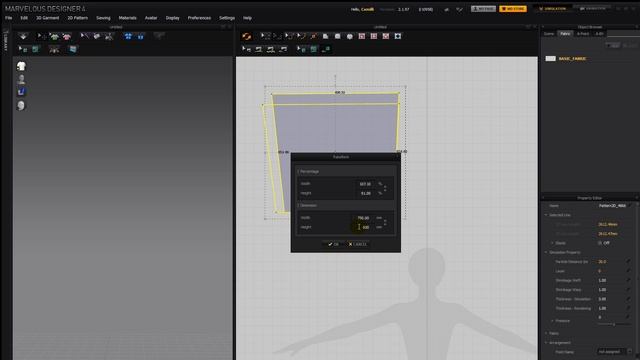640x360 pixels.
Task: Toggle the Elastic Off checkbox
Action: point(600,243)
